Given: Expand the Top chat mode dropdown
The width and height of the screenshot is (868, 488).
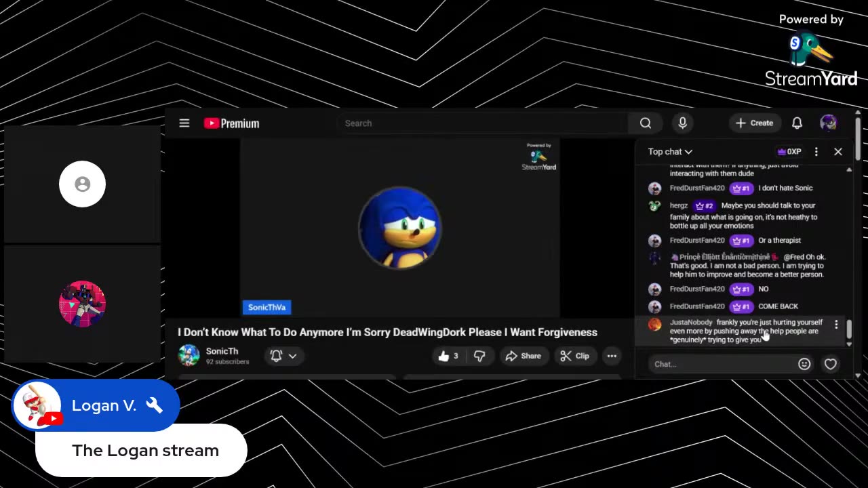Looking at the screenshot, I should click(670, 152).
